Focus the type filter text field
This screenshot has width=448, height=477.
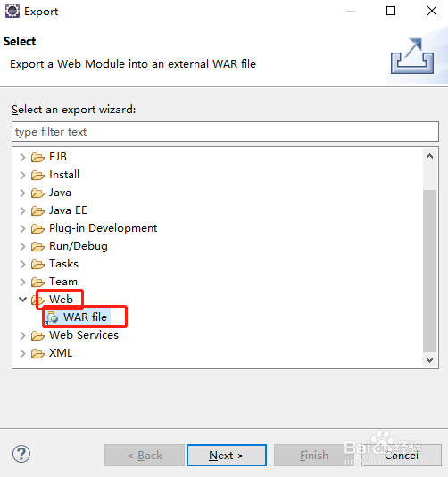(x=226, y=132)
